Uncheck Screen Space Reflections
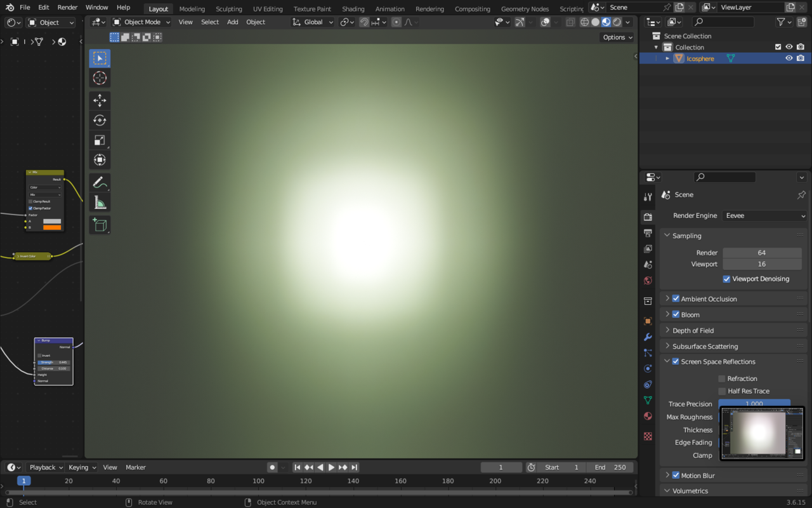 (x=676, y=361)
